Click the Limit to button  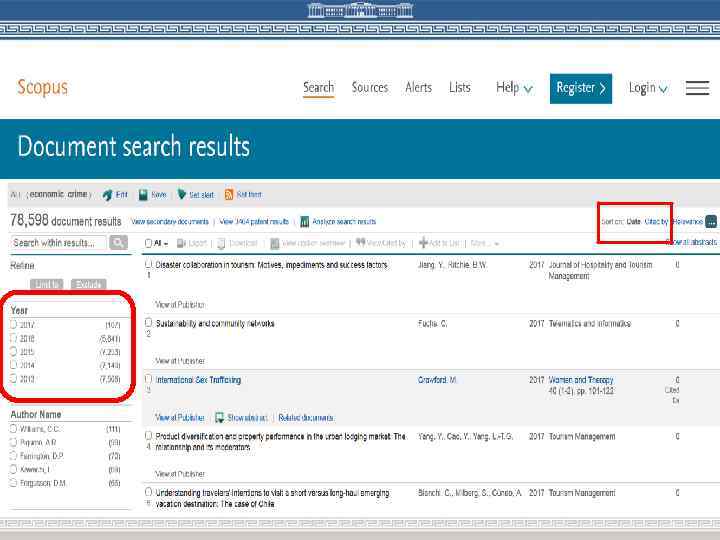[47, 284]
